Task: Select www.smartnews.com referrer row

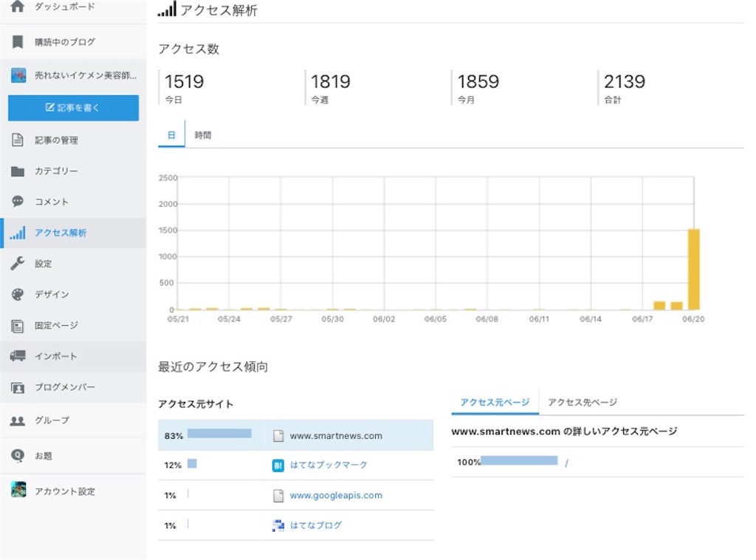Action: pyautogui.click(x=295, y=435)
